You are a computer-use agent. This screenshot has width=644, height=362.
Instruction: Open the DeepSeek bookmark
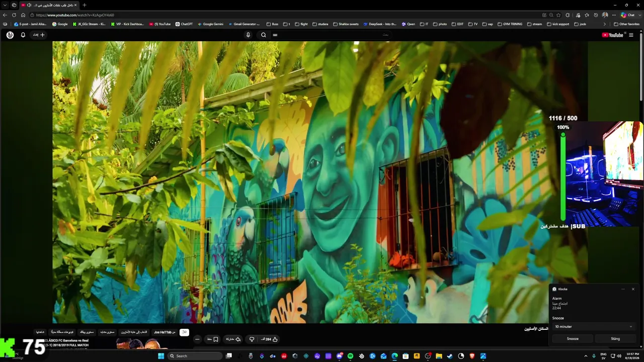point(380,24)
